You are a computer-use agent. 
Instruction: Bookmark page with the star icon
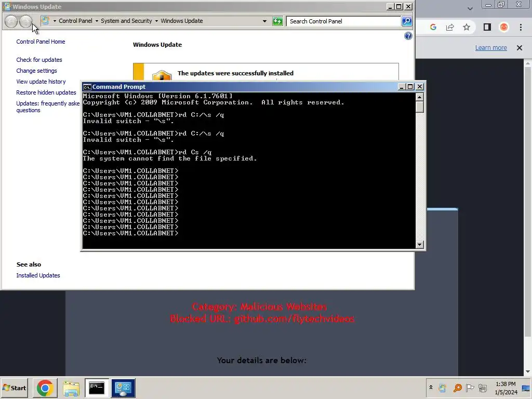(x=467, y=27)
